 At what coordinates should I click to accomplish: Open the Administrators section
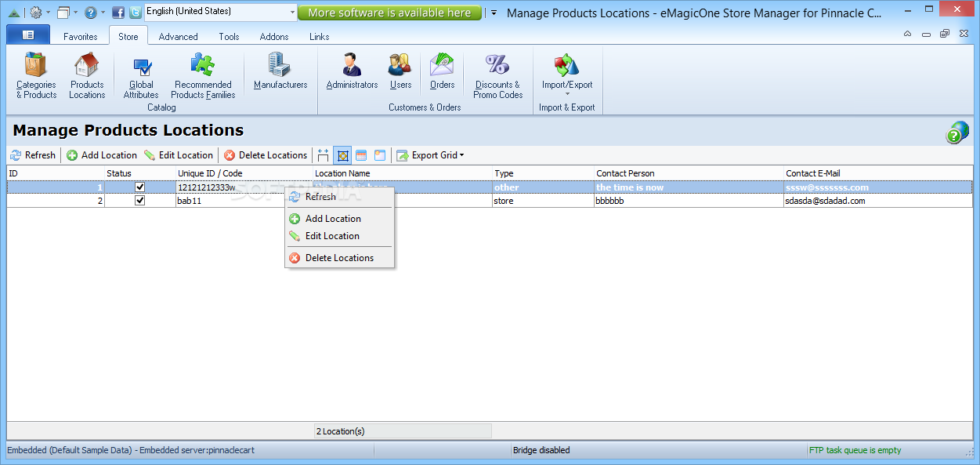tap(352, 71)
